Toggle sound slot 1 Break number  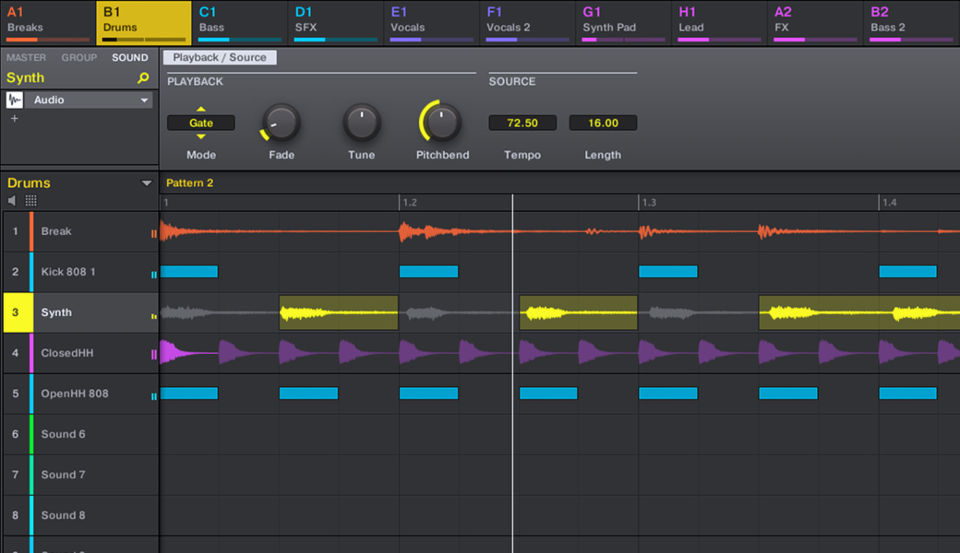click(16, 231)
